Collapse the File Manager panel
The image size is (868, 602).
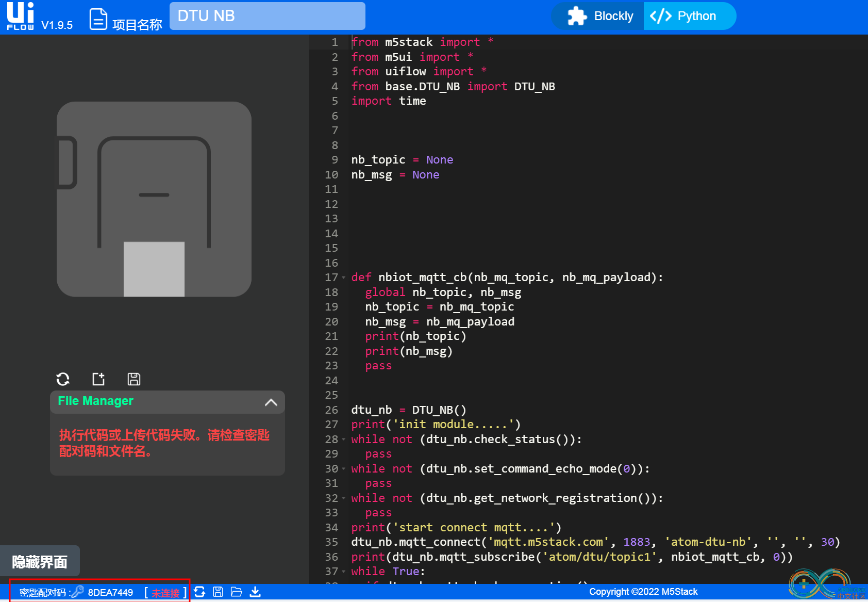[271, 402]
